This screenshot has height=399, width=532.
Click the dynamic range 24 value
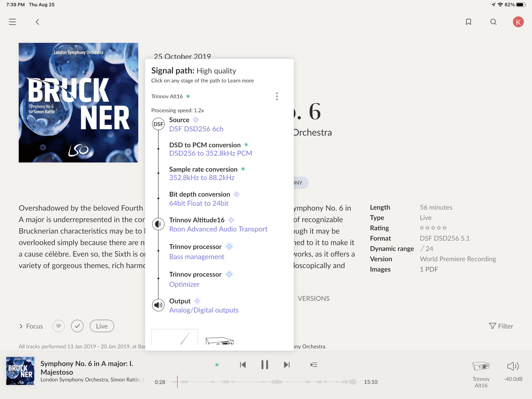coord(427,248)
